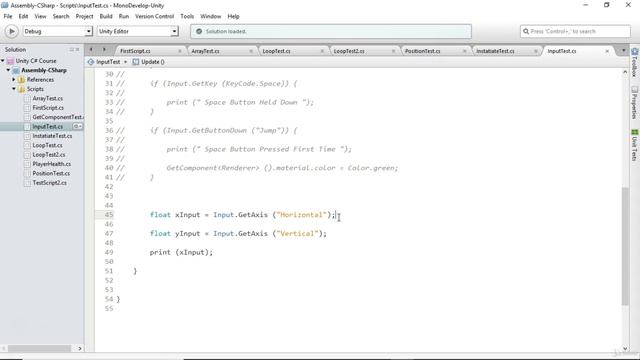640x360 pixels.
Task: Open the Update() method breadcrumb
Action: (x=149, y=62)
